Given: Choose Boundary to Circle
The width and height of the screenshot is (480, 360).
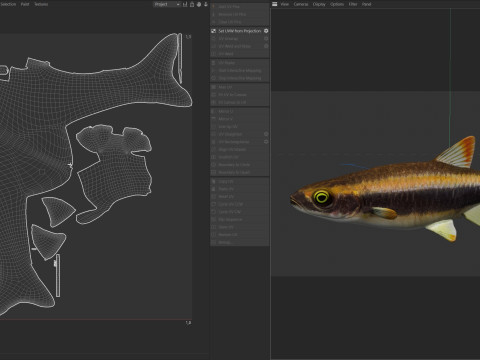Looking at the screenshot, I should 240,165.
